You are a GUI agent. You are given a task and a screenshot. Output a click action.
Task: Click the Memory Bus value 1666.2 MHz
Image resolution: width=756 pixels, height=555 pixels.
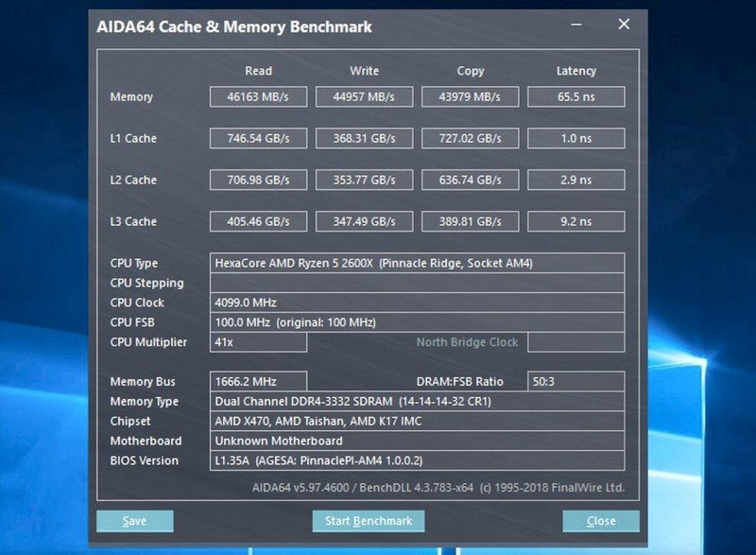(258, 382)
